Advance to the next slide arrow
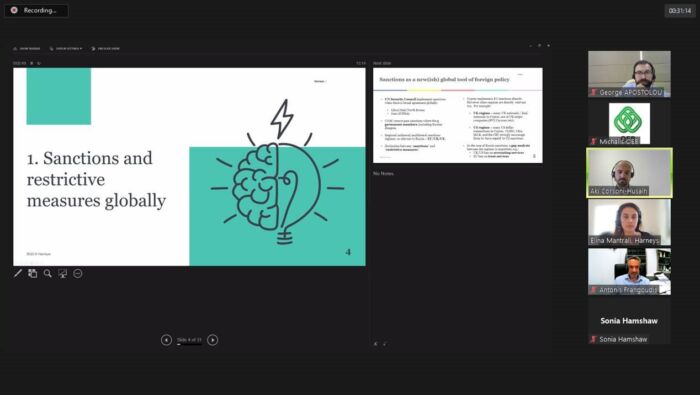The height and width of the screenshot is (395, 700). (x=212, y=340)
